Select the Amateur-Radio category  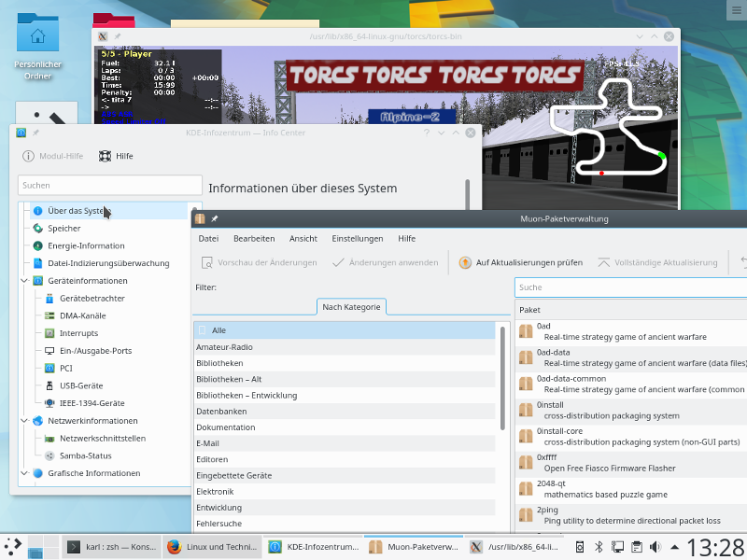click(345, 347)
